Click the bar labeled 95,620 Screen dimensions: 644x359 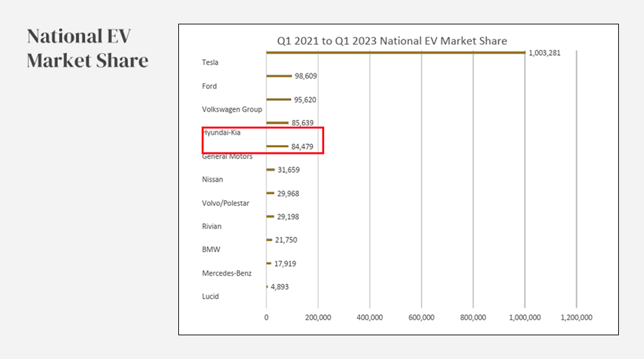tap(279, 100)
